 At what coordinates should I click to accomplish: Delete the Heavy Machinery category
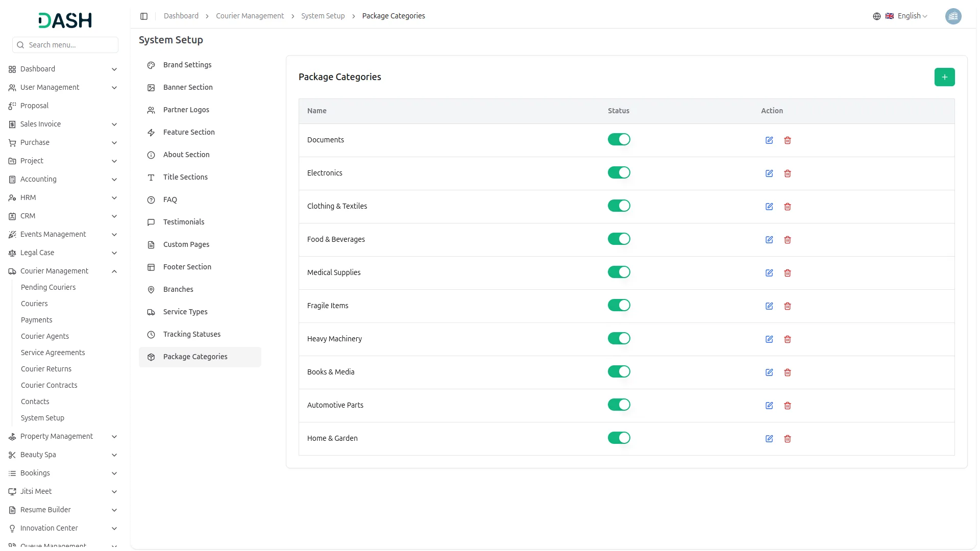[788, 339]
